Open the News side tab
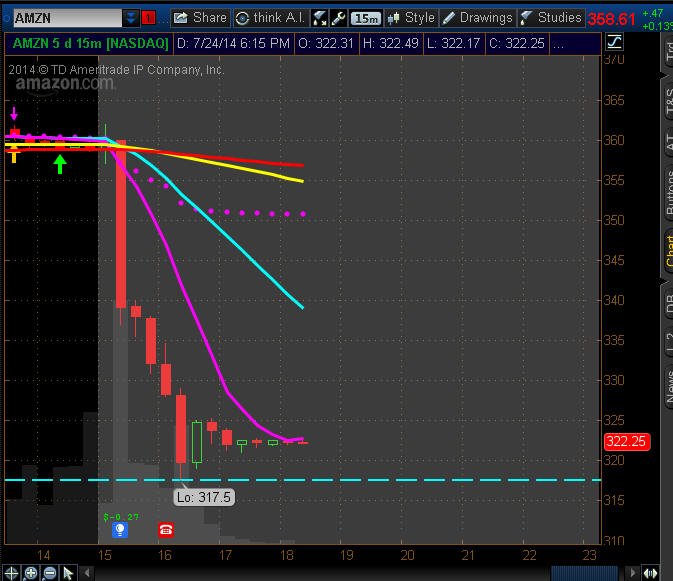This screenshot has height=581, width=673. (x=668, y=387)
